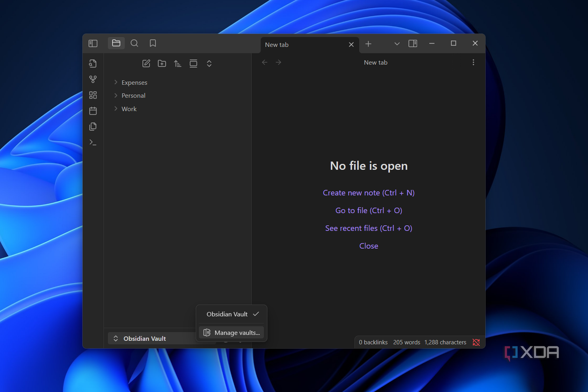Open daily note calendar icon

(93, 111)
